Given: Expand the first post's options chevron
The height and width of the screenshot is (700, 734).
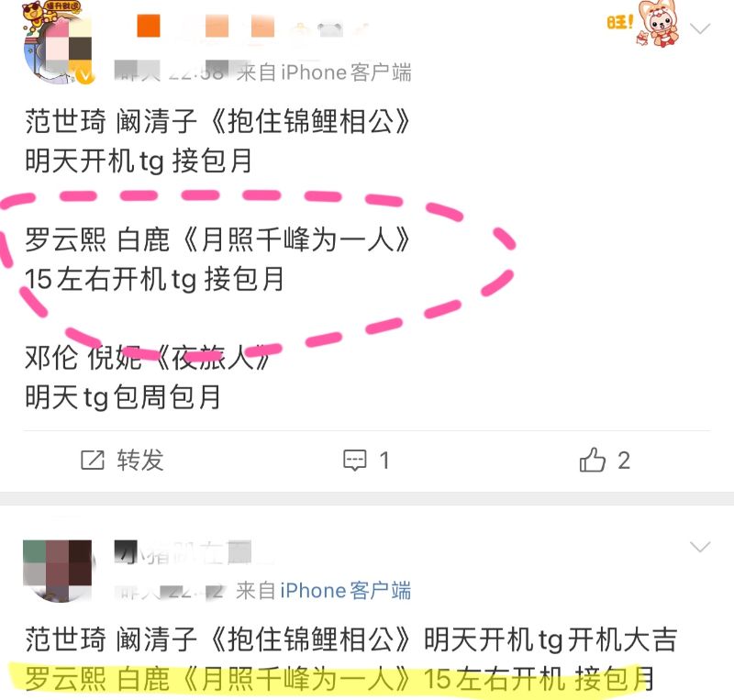Looking at the screenshot, I should pos(700,28).
